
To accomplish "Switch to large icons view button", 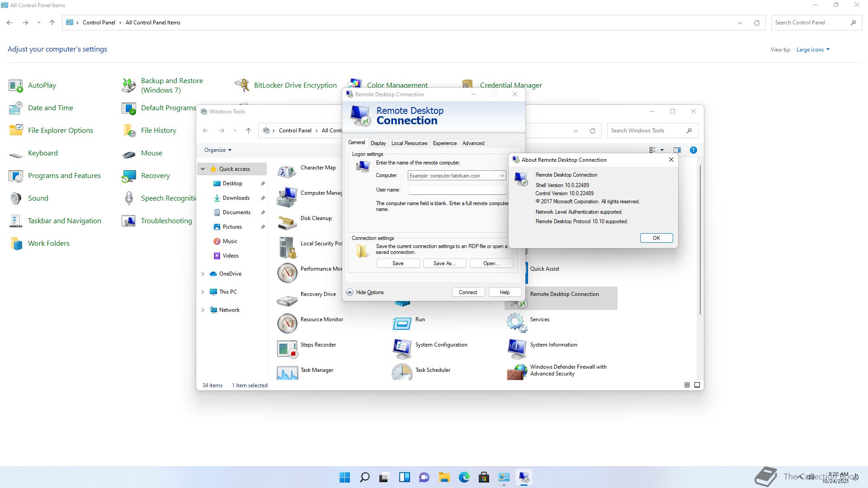I will pyautogui.click(x=697, y=385).
